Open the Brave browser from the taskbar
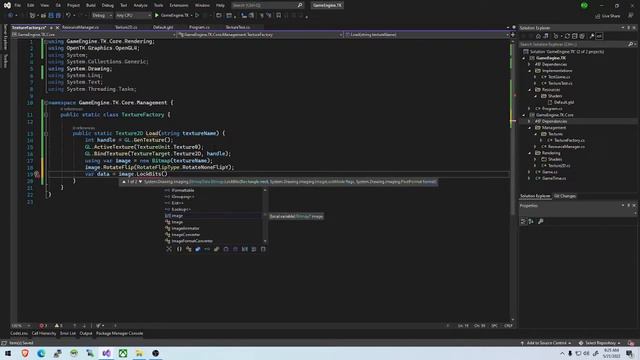Viewport: 640px width, 360px height. coord(24,353)
